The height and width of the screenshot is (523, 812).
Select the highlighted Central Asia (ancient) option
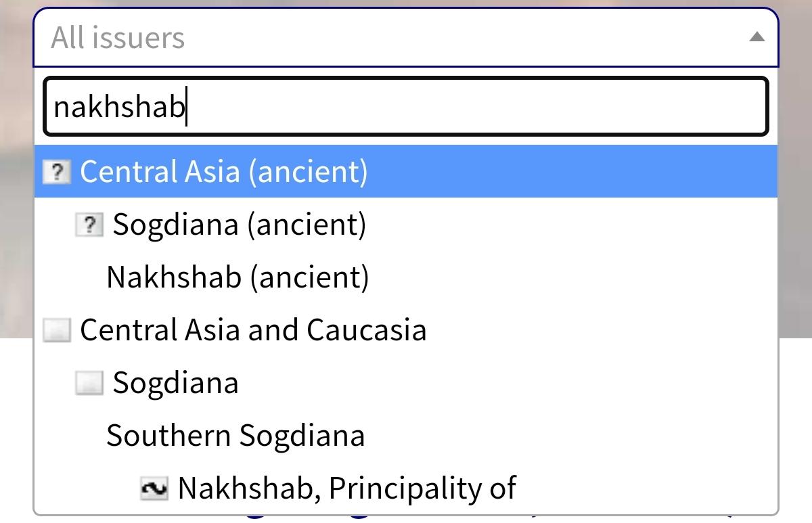pos(223,172)
